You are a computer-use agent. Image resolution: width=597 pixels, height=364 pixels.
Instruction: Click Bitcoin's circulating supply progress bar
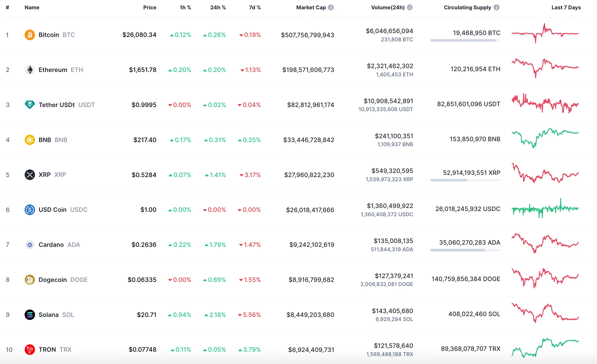point(465,41)
